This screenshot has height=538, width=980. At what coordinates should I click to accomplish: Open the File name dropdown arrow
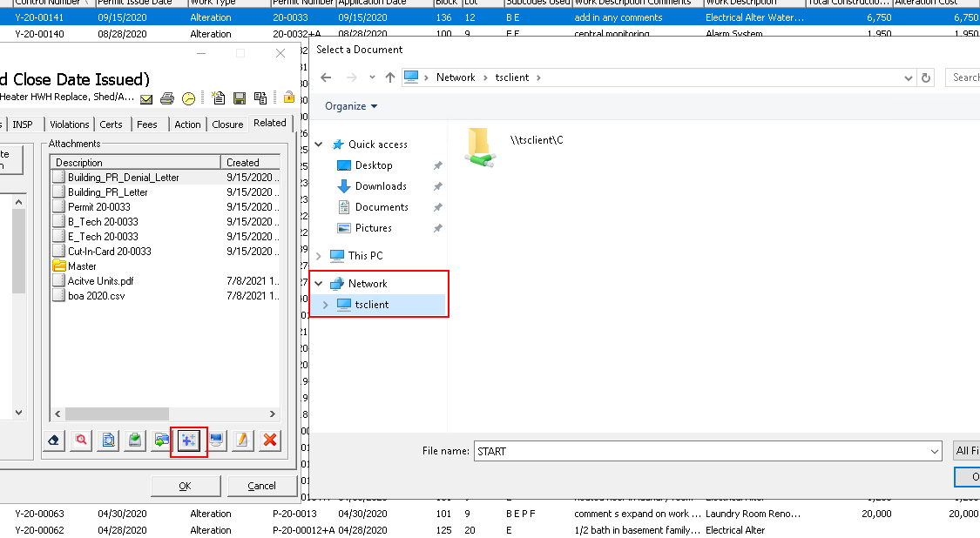(x=935, y=451)
